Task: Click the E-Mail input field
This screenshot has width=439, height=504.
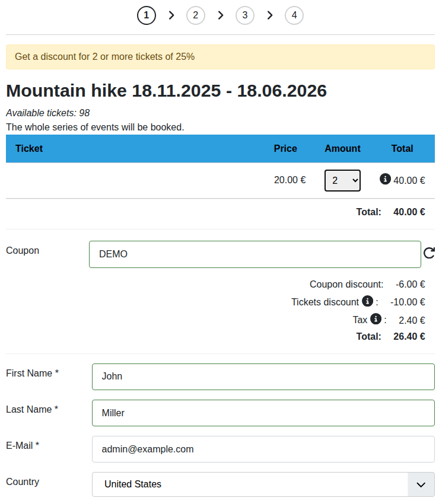Action: pyautogui.click(x=263, y=449)
